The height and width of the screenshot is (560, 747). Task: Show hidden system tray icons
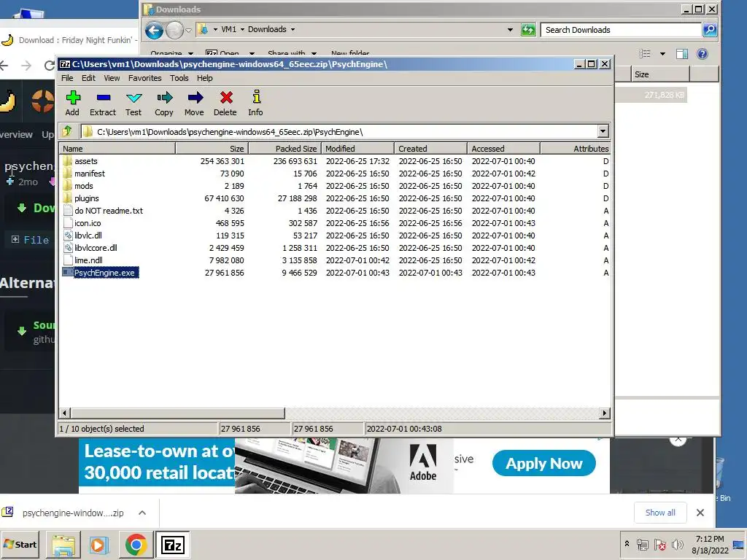click(x=627, y=543)
